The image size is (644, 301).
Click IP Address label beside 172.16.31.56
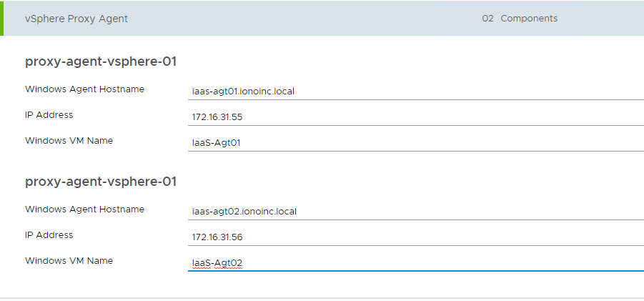tap(49, 235)
